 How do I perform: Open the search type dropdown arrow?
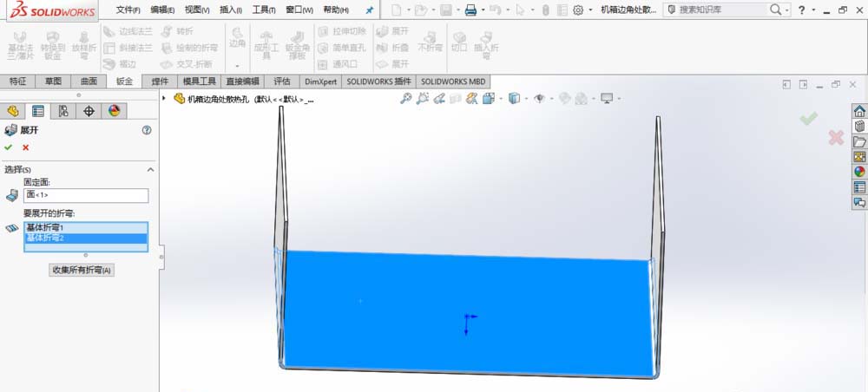[787, 10]
